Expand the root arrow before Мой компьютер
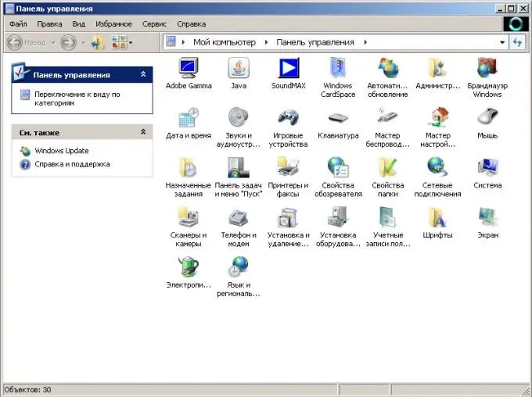Viewport: 532px width, 397px height. pos(183,42)
